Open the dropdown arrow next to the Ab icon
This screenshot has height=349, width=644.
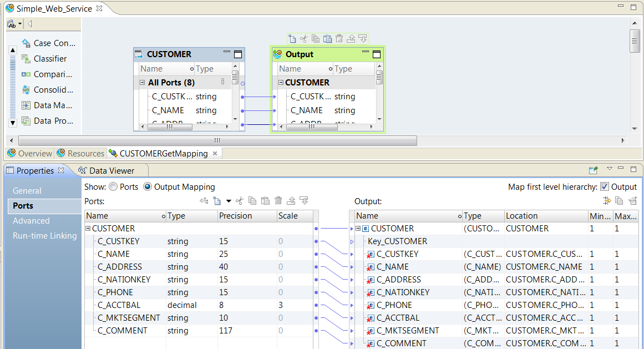pos(20,24)
